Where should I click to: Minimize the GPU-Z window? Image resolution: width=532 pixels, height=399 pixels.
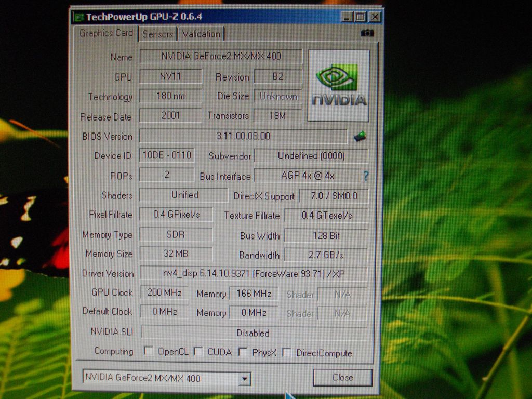pyautogui.click(x=347, y=17)
